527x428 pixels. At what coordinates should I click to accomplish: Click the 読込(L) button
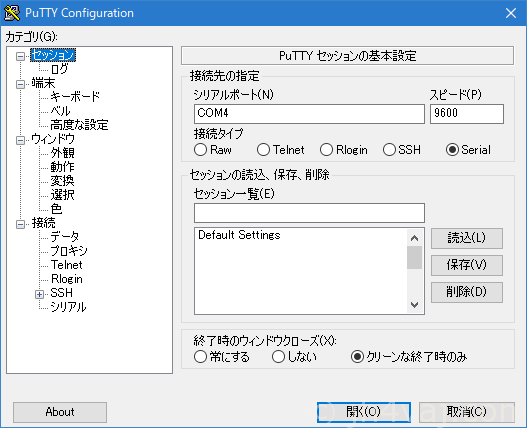[467, 238]
